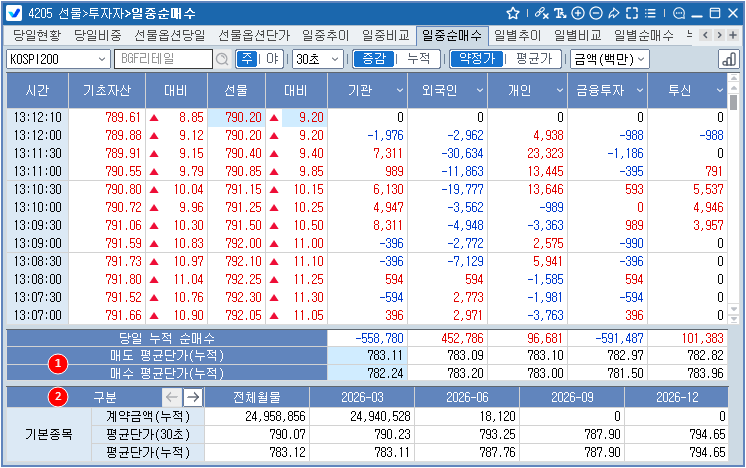The height and width of the screenshot is (468, 746).
Task: Click the favorites star icon
Action: [x=513, y=13]
